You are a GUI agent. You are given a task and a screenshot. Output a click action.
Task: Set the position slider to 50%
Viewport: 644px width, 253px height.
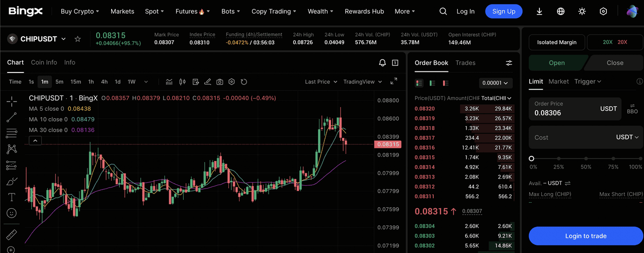pos(586,158)
